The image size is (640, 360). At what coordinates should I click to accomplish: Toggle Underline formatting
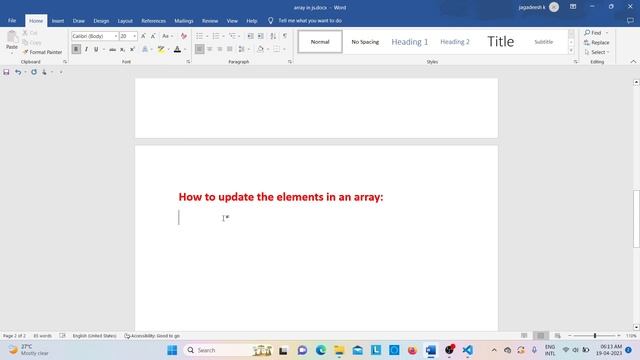point(96,49)
